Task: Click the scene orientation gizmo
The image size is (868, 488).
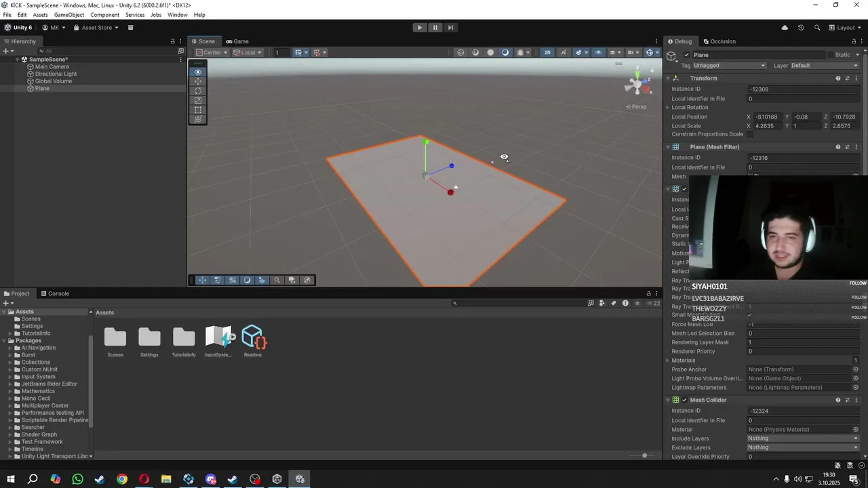Action: [x=637, y=83]
